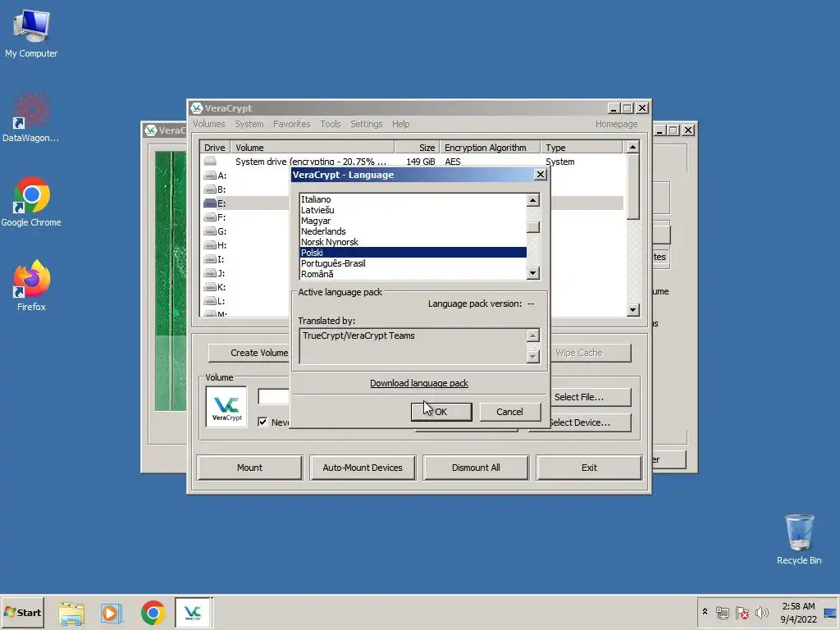
Task: Click the language list scrollbar thumb
Action: [532, 226]
